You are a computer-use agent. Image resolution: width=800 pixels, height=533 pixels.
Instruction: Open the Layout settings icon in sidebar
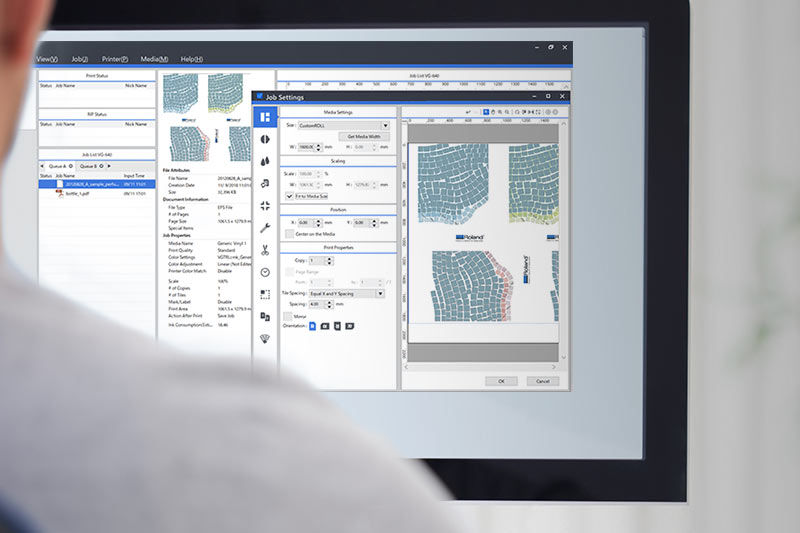pyautogui.click(x=265, y=117)
